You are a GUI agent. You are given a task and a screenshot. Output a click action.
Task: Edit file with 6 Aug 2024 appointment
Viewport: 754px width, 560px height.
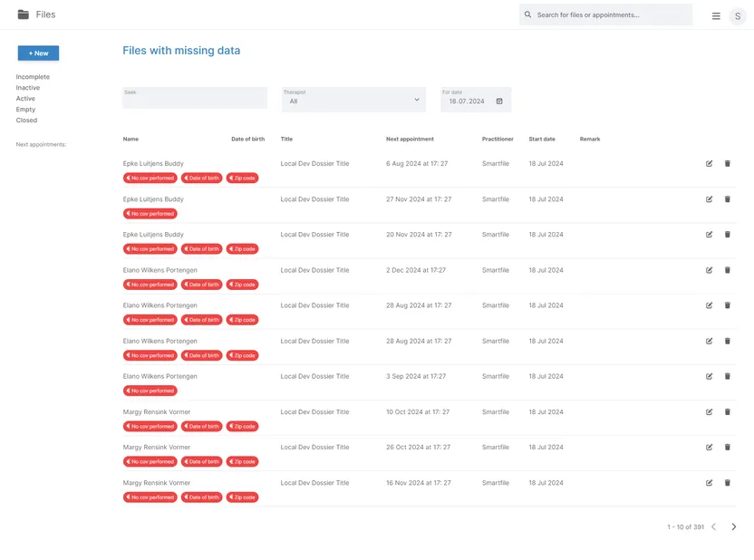[710, 164]
